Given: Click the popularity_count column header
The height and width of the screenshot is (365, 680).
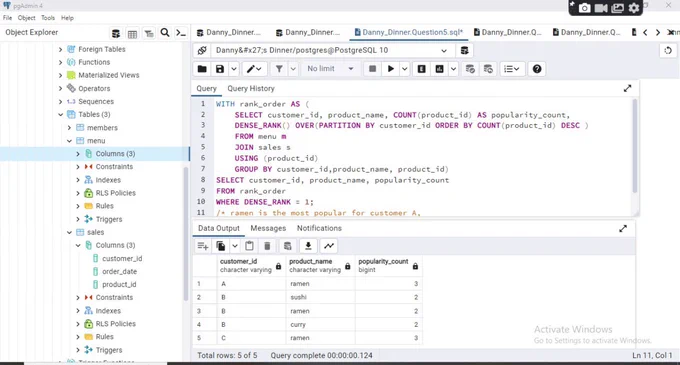Looking at the screenshot, I should click(x=388, y=265).
